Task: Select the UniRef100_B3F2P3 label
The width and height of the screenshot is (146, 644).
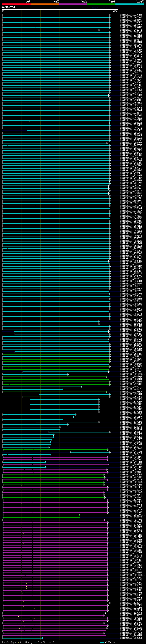Action: (x=131, y=412)
